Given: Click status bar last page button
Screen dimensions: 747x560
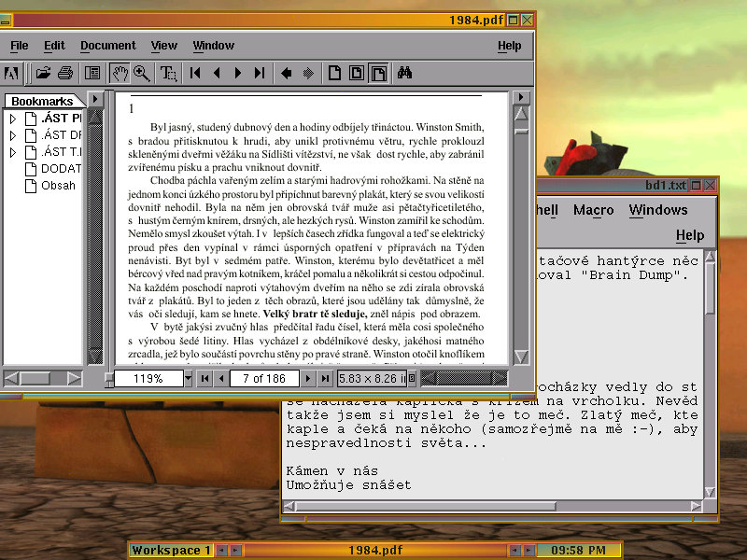Looking at the screenshot, I should click(325, 379).
